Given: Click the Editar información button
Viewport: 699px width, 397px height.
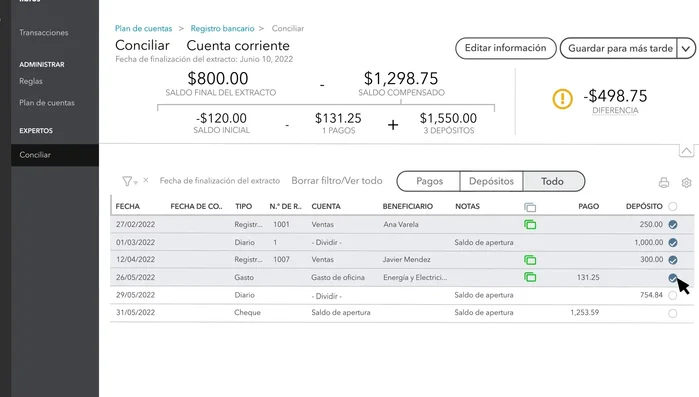Looking at the screenshot, I should click(506, 48).
